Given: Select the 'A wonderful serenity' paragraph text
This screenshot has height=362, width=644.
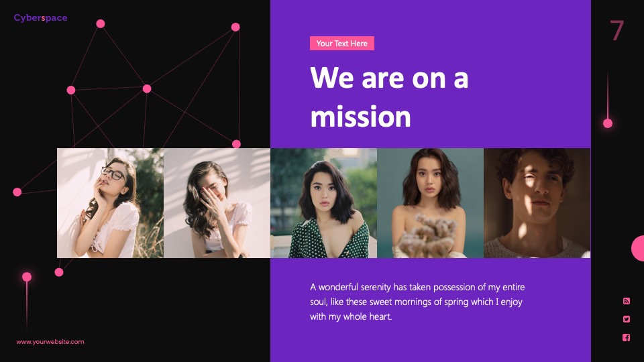Looking at the screenshot, I should tap(417, 302).
